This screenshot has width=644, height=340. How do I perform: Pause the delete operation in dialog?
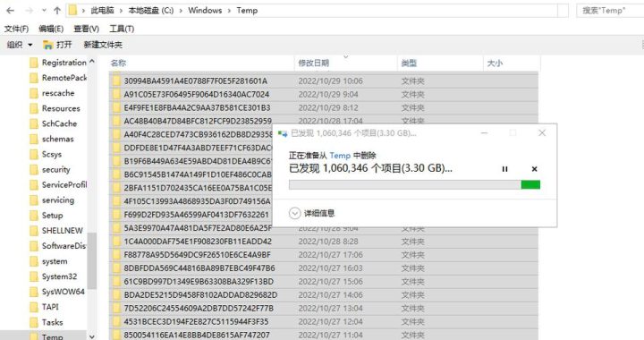[x=504, y=169]
